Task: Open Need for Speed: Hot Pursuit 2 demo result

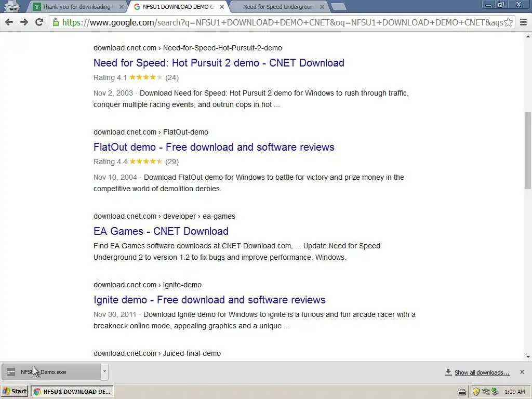Action: point(219,63)
